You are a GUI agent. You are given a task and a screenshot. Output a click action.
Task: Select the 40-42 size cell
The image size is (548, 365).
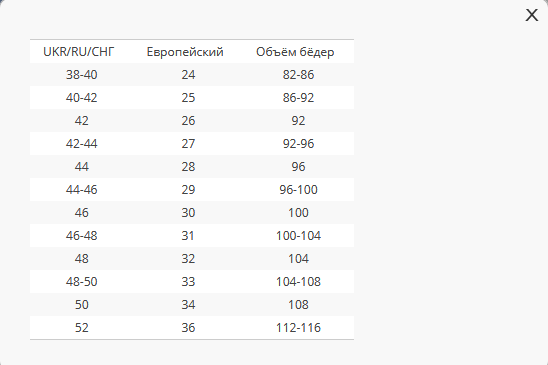[x=81, y=98]
